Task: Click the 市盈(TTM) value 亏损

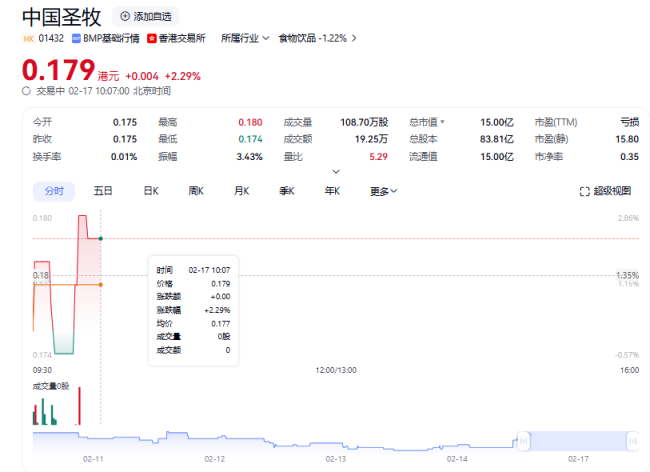Action: [x=630, y=122]
